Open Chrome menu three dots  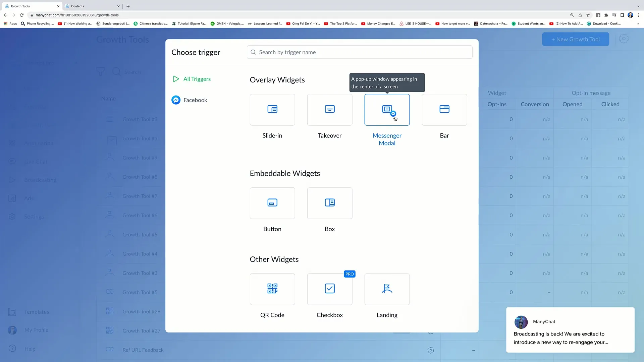(x=638, y=15)
